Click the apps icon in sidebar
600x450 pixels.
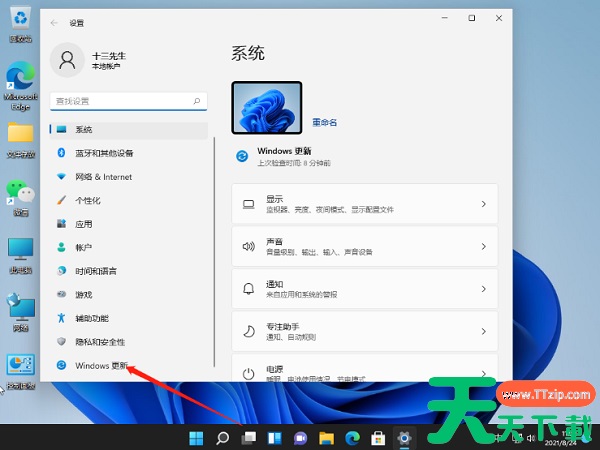61,223
